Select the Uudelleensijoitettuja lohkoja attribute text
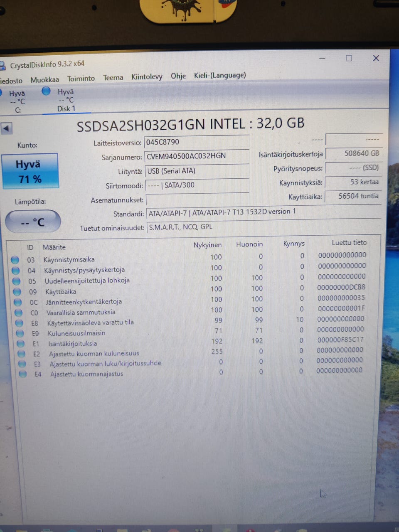 tap(87, 281)
